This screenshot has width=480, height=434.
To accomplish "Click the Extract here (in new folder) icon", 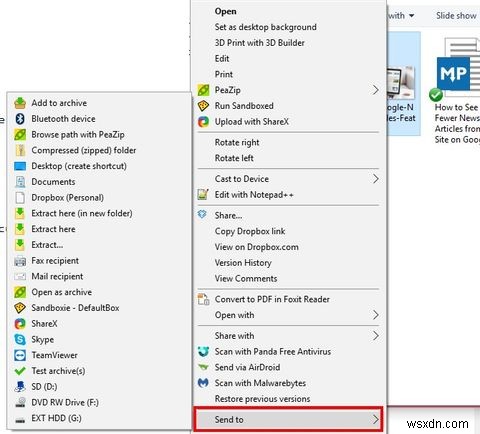I will (x=20, y=213).
